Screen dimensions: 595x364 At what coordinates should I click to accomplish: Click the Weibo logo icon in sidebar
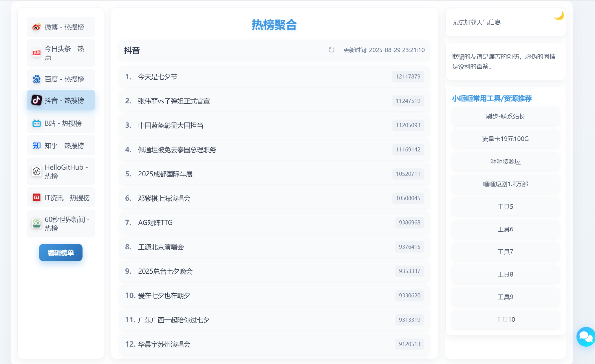[x=36, y=27]
